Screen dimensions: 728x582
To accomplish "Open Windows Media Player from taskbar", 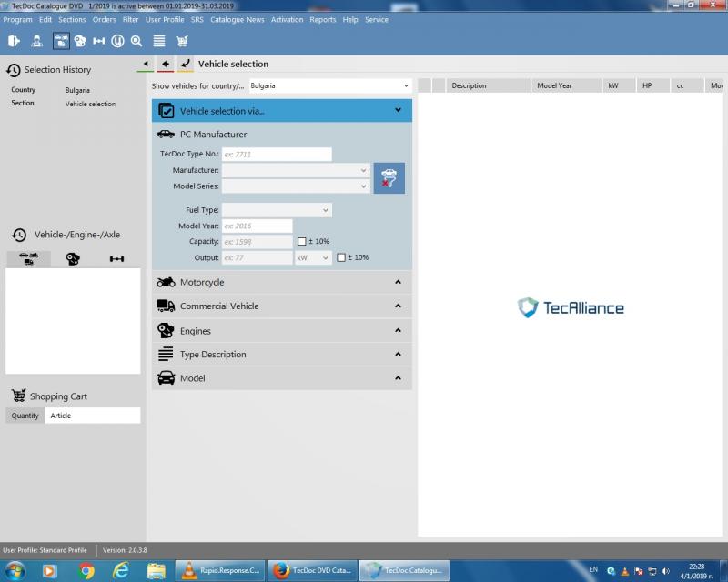I will click(x=49, y=570).
